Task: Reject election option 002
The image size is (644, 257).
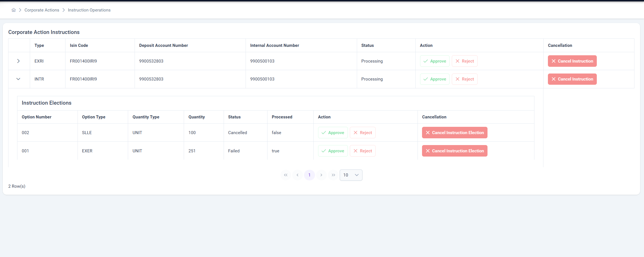Action: pos(362,132)
